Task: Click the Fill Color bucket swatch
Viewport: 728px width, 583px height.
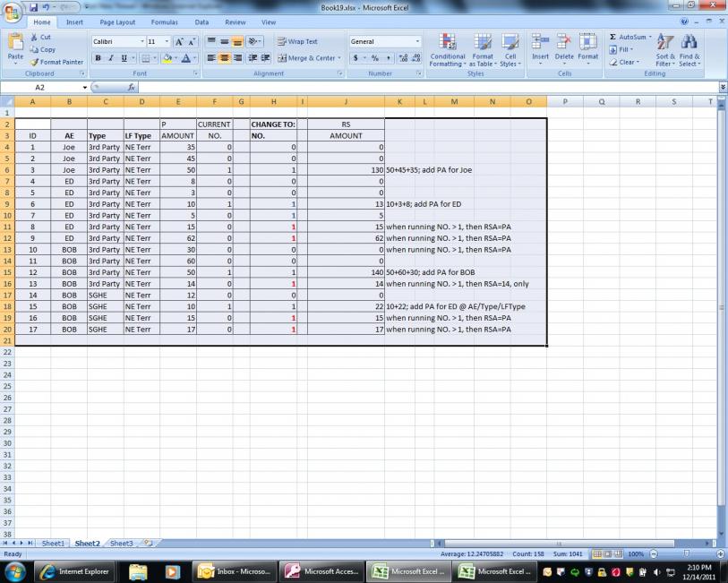Action: (167, 57)
